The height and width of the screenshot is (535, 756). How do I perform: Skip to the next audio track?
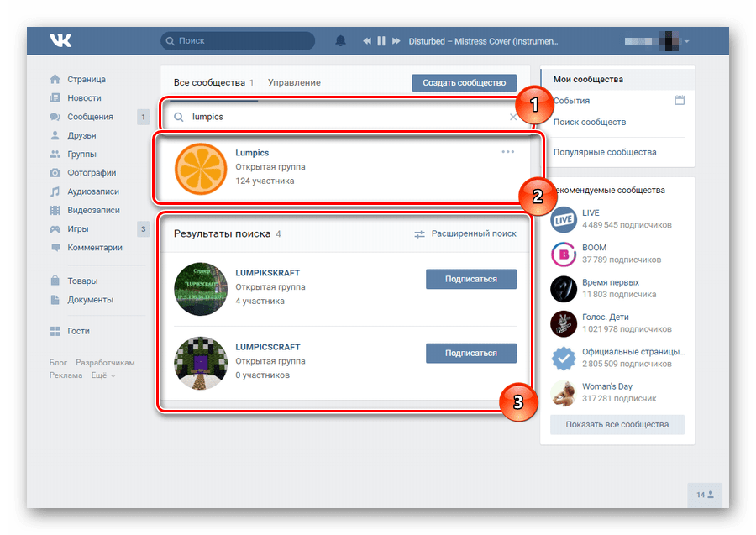click(396, 40)
